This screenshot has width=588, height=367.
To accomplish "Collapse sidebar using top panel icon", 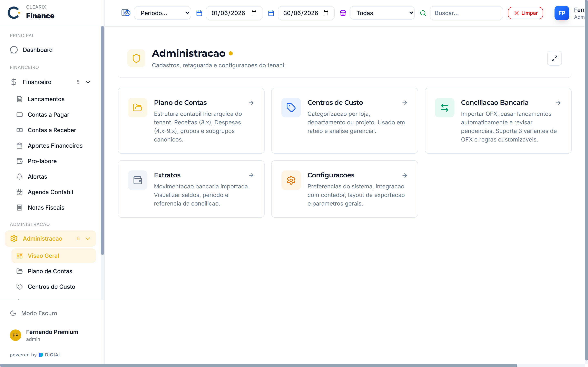I will [x=126, y=13].
